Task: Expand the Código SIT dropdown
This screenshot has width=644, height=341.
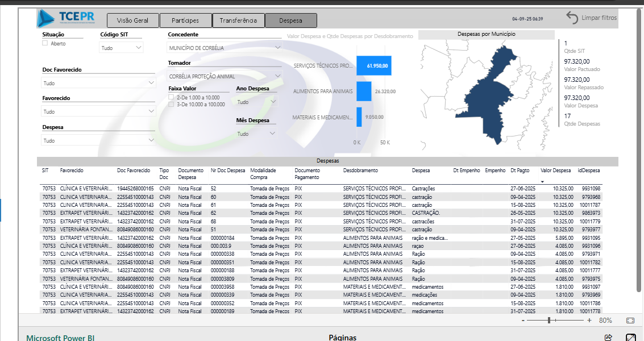Action: click(x=122, y=48)
